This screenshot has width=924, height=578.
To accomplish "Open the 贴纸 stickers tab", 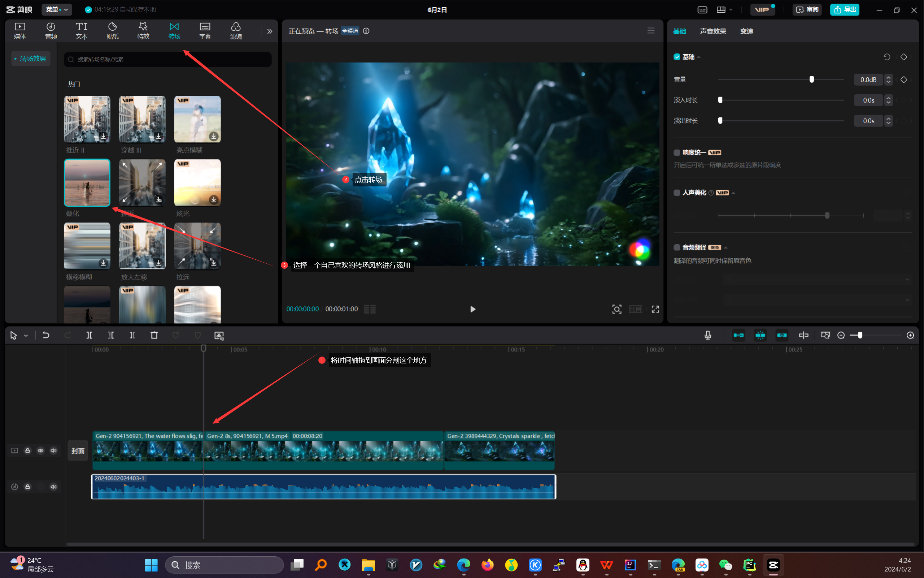I will tap(112, 31).
